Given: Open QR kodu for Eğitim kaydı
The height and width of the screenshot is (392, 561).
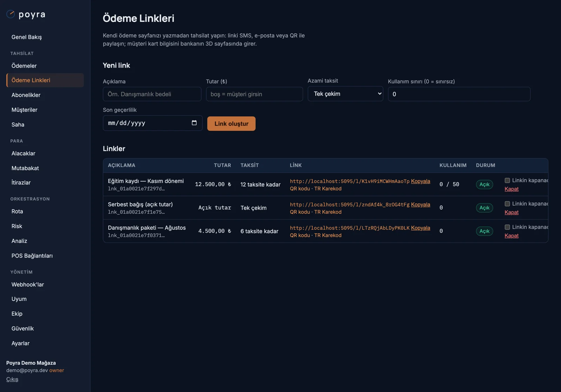Looking at the screenshot, I should click(300, 188).
